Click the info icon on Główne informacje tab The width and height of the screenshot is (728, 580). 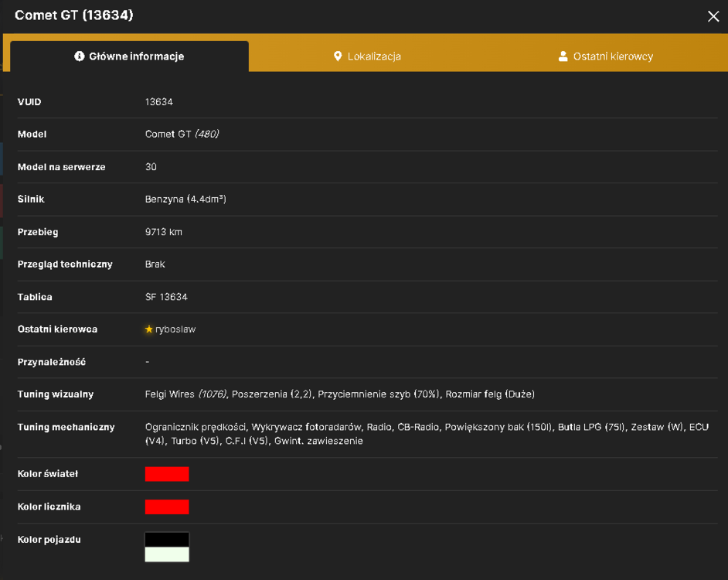tap(80, 56)
